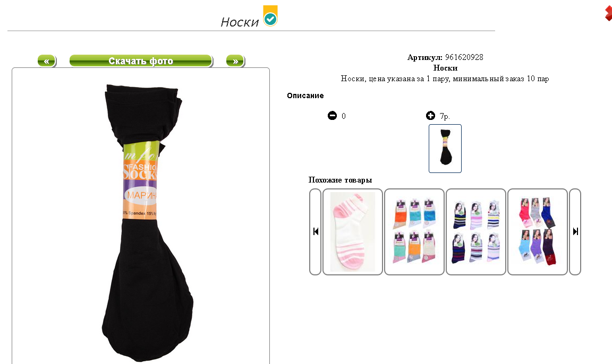The image size is (612, 364).
Task: Click the Скачать фото download button
Action: click(x=141, y=61)
